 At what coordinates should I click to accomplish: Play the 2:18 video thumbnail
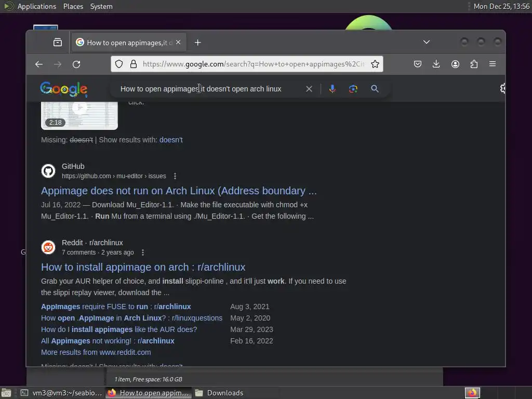pos(79,115)
